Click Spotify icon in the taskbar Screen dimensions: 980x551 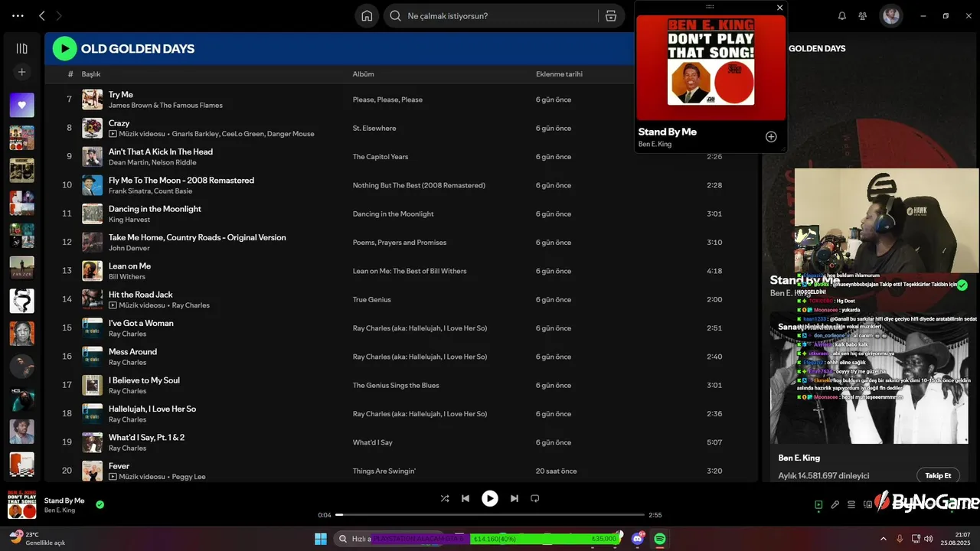point(659,539)
